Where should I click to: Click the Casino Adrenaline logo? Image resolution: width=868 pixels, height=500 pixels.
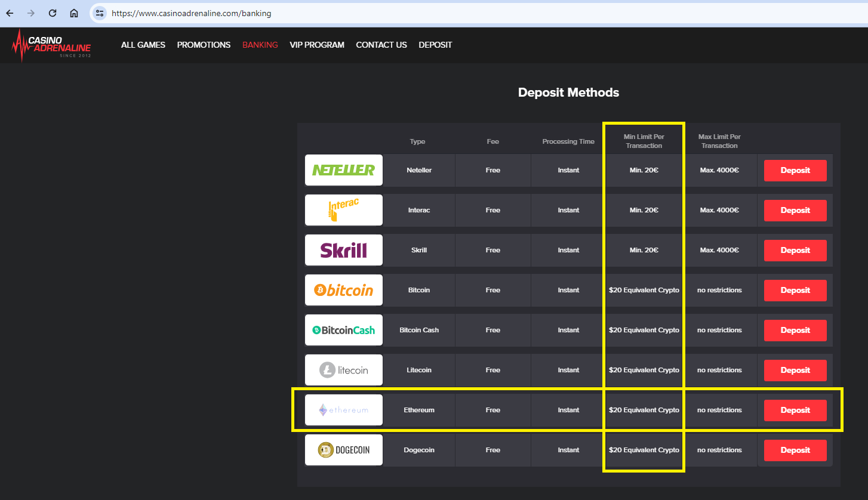click(x=51, y=45)
